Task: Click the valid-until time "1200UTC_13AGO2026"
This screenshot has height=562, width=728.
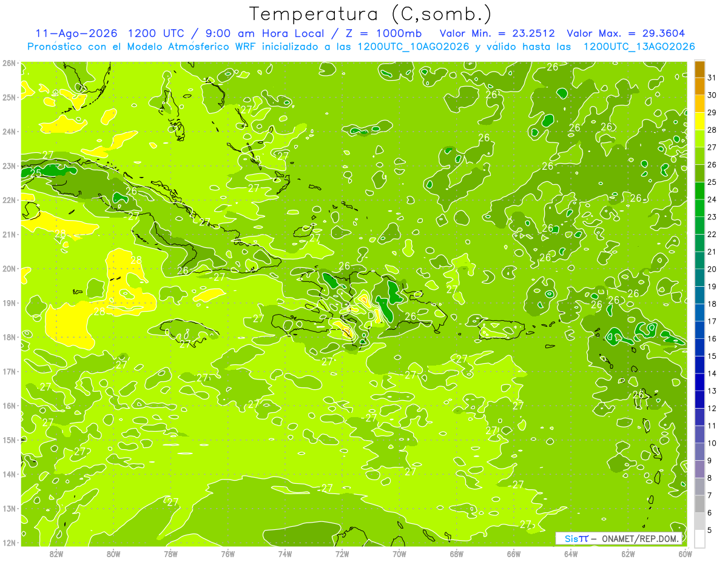Action: [639, 47]
